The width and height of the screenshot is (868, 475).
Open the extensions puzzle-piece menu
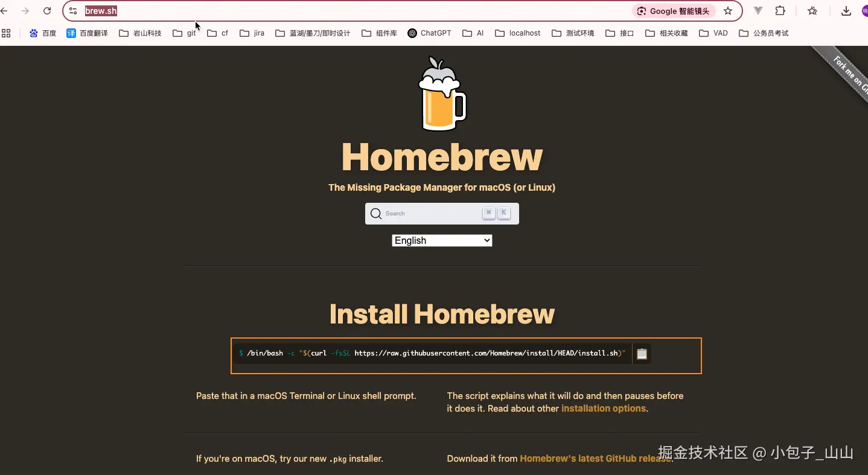[780, 11]
